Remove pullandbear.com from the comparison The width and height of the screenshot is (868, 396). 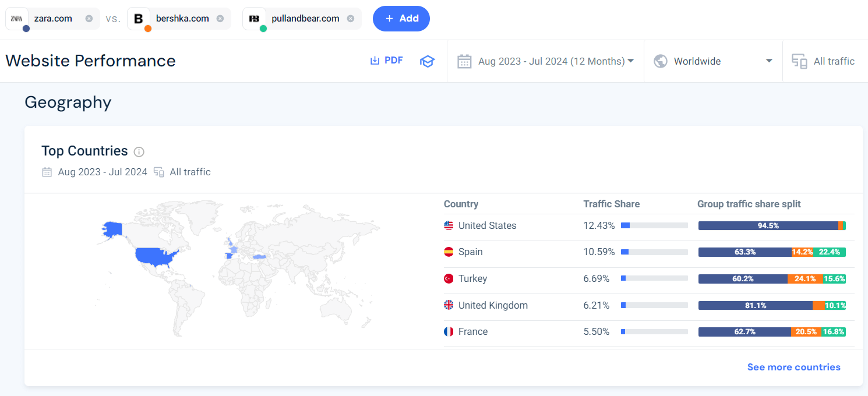[x=350, y=19]
